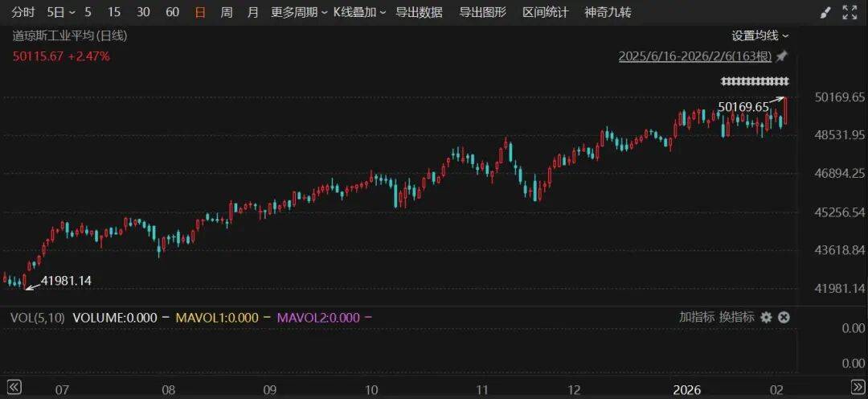Click 导出数据 export data button
Screen dimensions: 868x399
click(x=419, y=13)
